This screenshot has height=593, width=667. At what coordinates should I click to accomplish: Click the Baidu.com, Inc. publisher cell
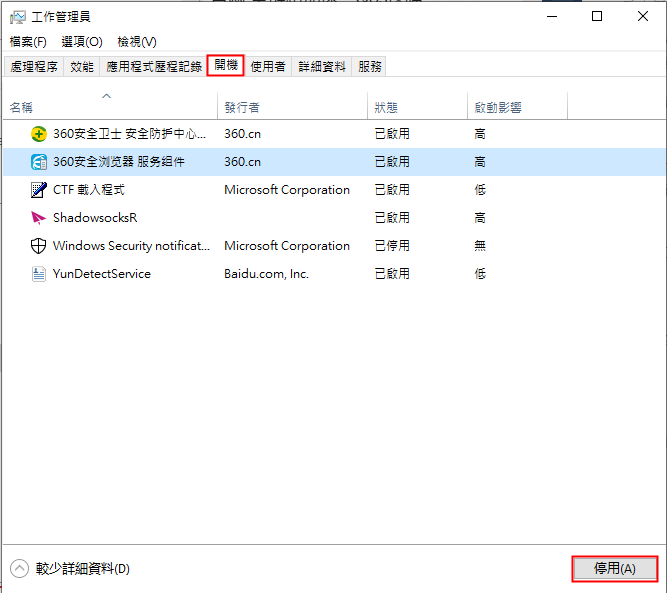coord(266,274)
